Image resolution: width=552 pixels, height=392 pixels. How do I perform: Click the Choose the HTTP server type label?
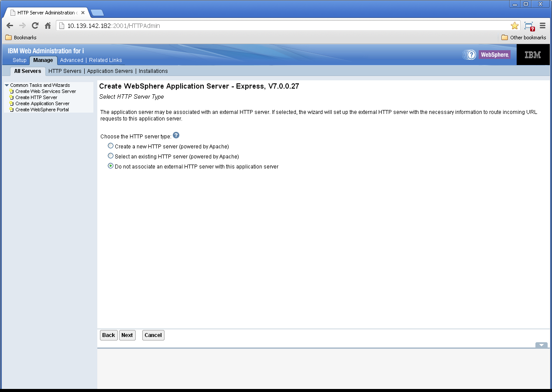(x=136, y=137)
